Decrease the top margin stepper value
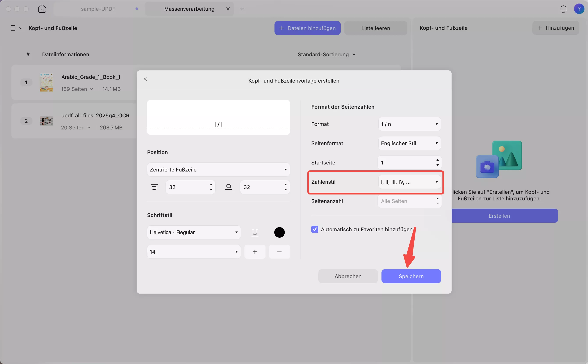 pos(211,190)
